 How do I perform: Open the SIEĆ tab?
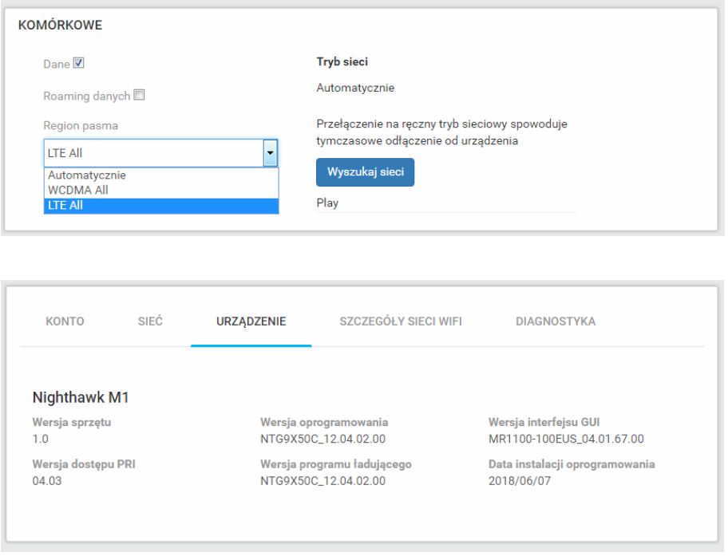click(144, 321)
